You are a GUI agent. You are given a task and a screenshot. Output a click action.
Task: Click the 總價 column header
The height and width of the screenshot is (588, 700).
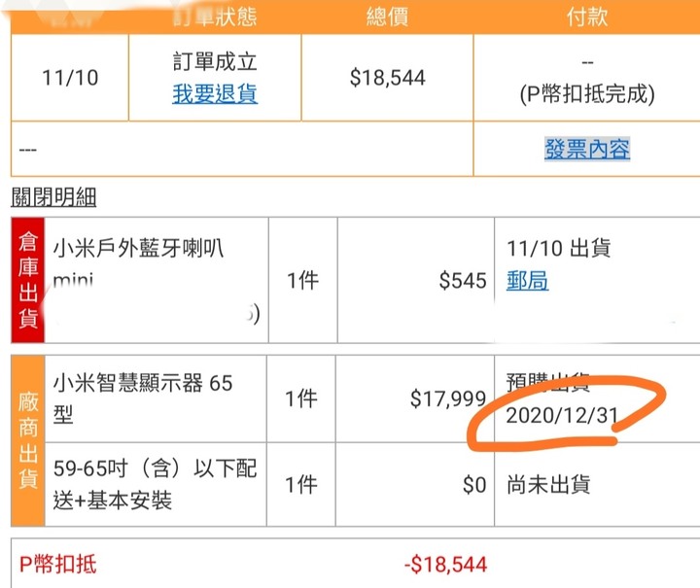pyautogui.click(x=387, y=17)
